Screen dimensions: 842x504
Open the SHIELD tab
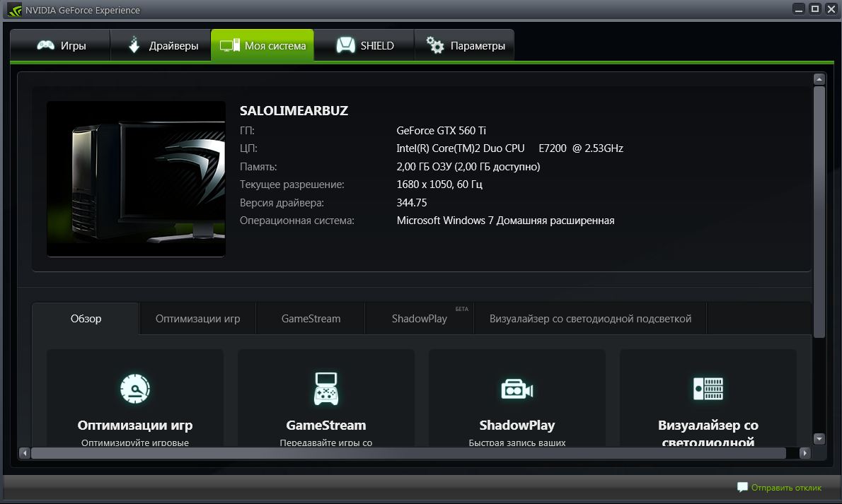click(x=364, y=46)
